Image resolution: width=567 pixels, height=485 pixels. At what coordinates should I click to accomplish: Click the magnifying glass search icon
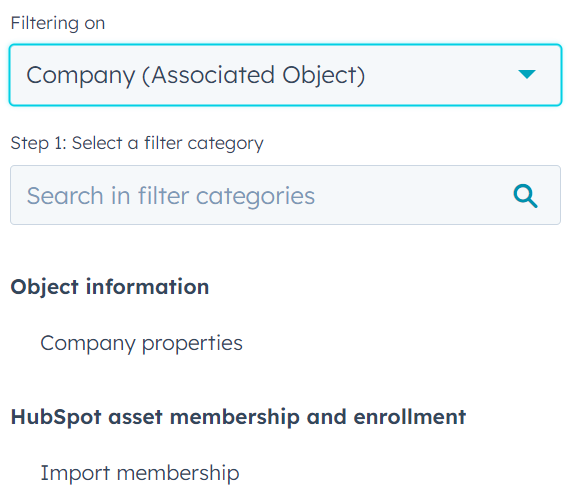525,196
